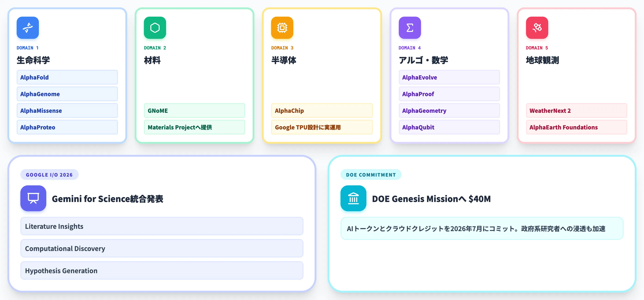Select the AlphaProteo item
Viewport: 644px width, 300px height.
coord(67,127)
